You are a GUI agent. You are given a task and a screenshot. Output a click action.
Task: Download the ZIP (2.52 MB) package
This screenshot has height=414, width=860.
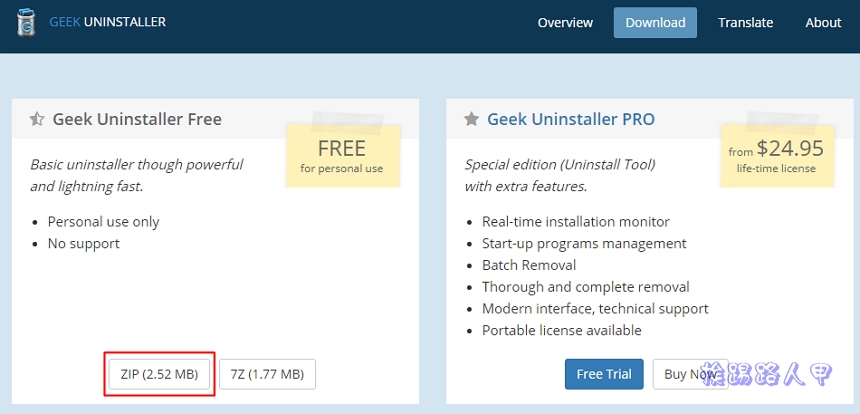pyautogui.click(x=159, y=375)
